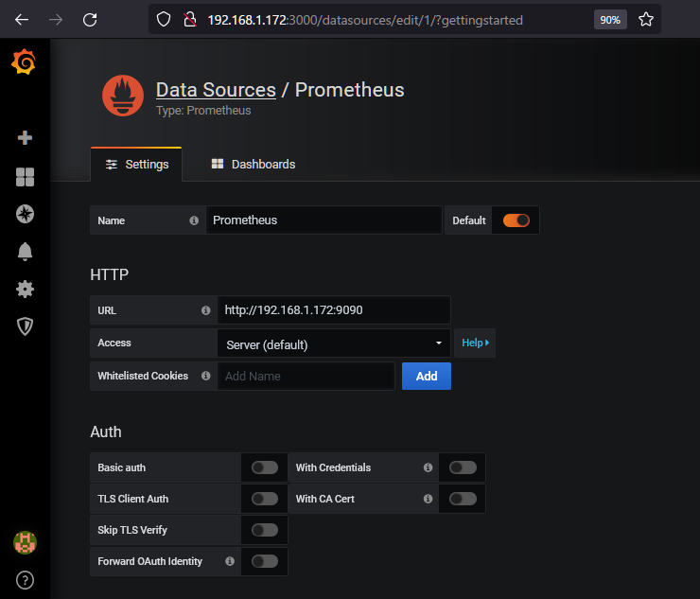This screenshot has height=599, width=700.
Task: Open the Help question mark icon
Action: pos(25,579)
